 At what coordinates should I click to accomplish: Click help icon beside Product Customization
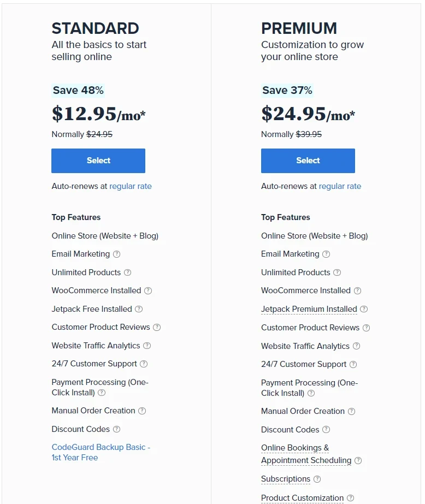pyautogui.click(x=351, y=498)
